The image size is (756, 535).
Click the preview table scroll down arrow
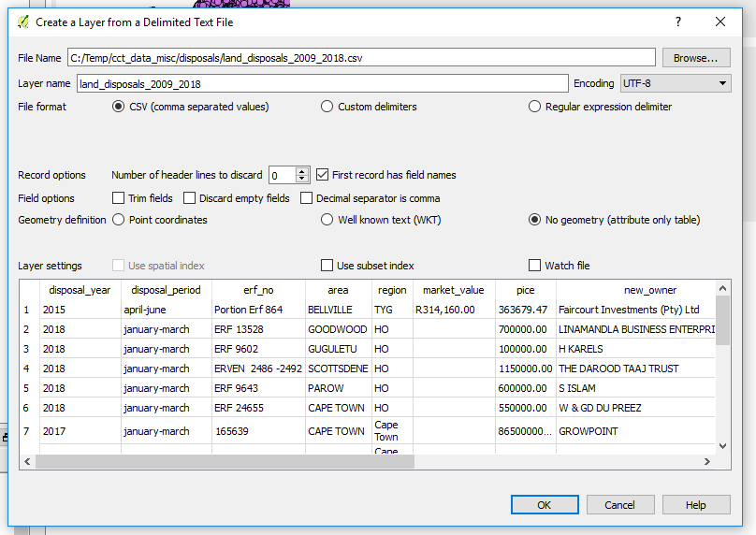click(722, 446)
